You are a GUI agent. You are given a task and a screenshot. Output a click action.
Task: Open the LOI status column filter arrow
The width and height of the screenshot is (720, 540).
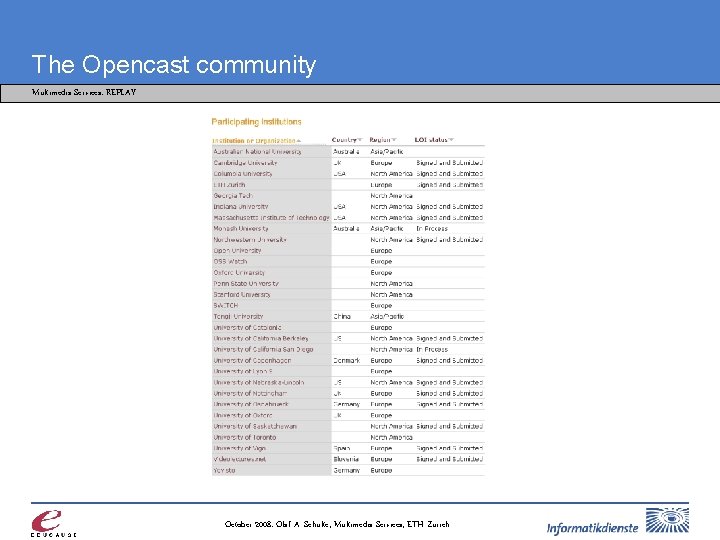click(451, 140)
